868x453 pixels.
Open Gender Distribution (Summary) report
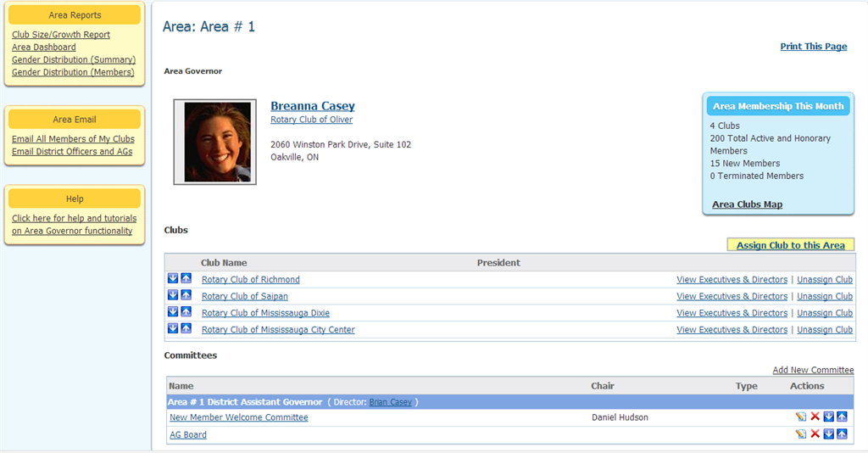click(74, 60)
